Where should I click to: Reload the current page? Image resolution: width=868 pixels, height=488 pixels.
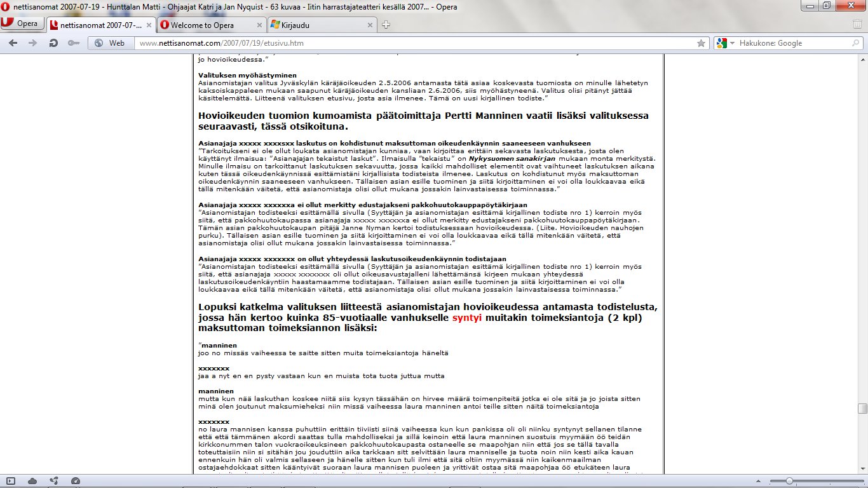coord(53,43)
